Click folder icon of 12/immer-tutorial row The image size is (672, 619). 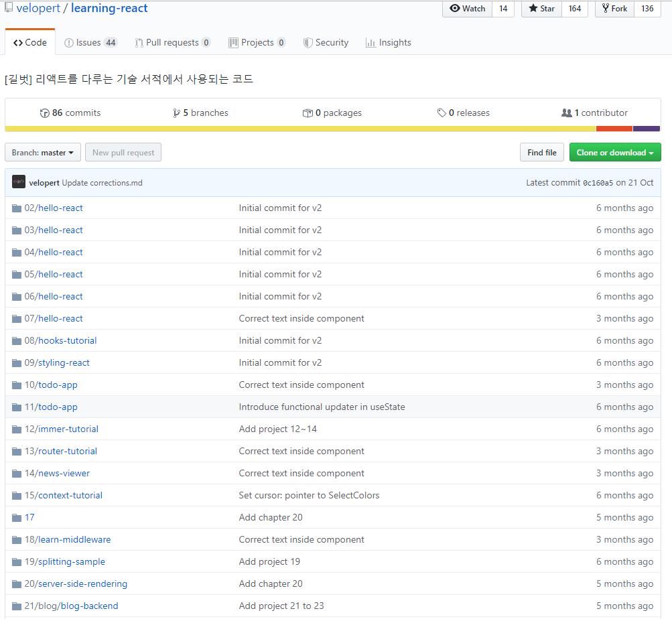coord(17,429)
